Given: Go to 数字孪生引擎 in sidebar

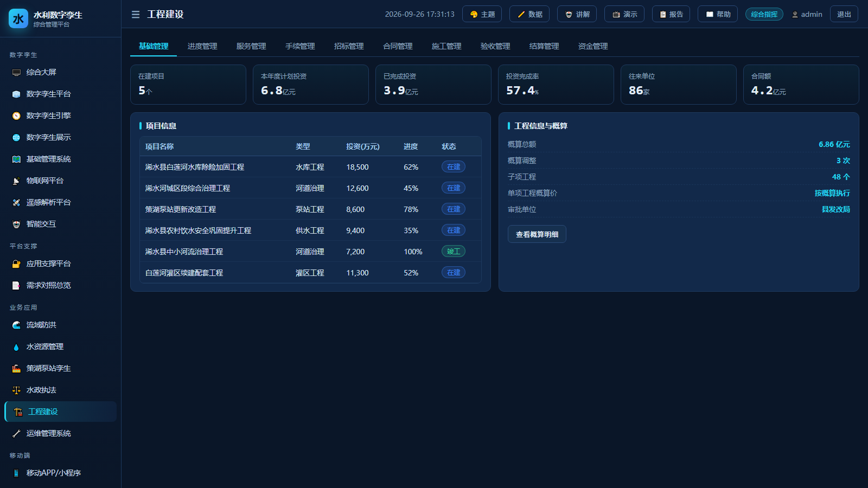Looking at the screenshot, I should click(x=60, y=115).
